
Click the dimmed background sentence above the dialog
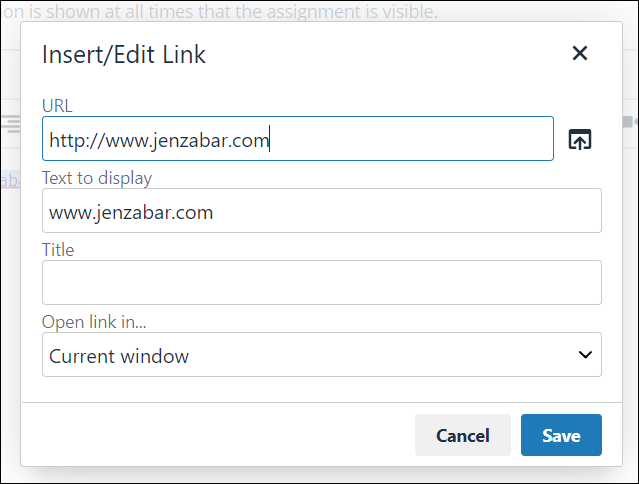tap(220, 11)
